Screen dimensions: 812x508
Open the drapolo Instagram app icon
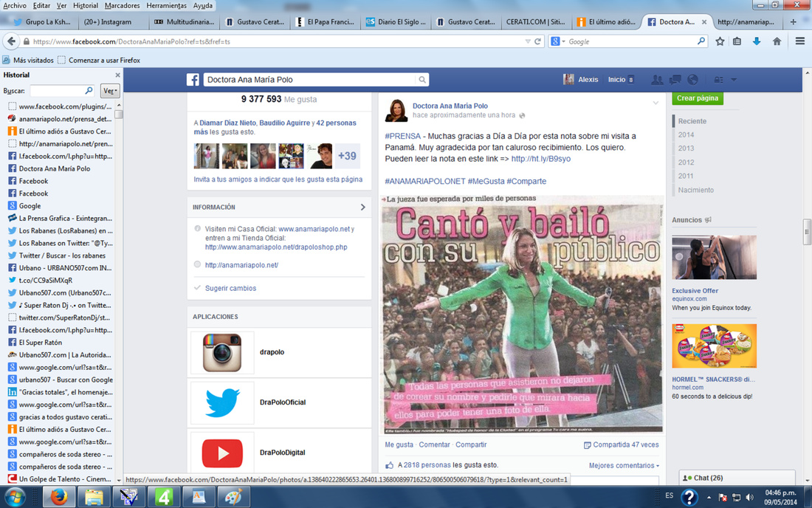[222, 353]
